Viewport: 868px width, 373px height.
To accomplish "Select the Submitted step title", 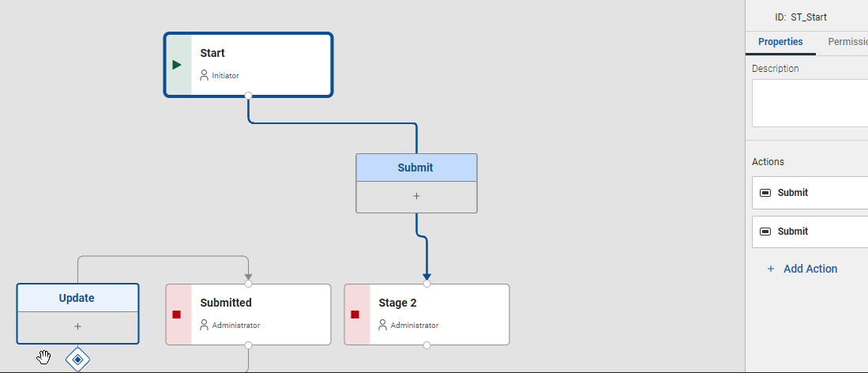I will tap(226, 303).
